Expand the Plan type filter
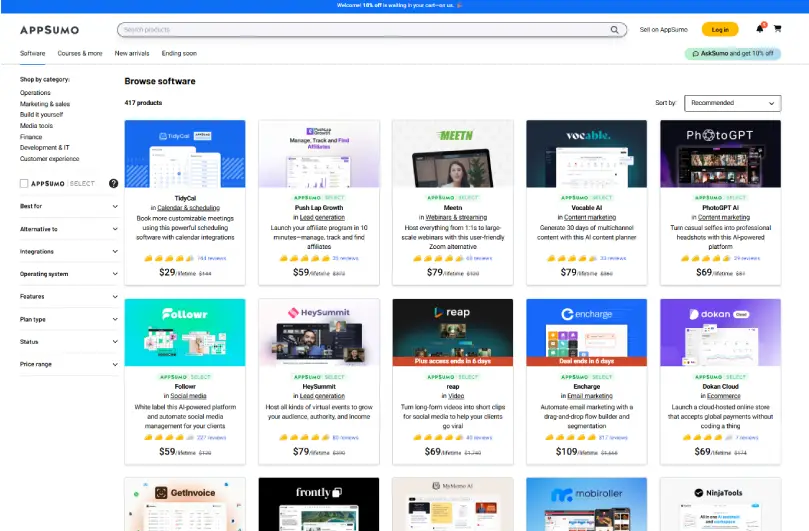 [x=69, y=319]
